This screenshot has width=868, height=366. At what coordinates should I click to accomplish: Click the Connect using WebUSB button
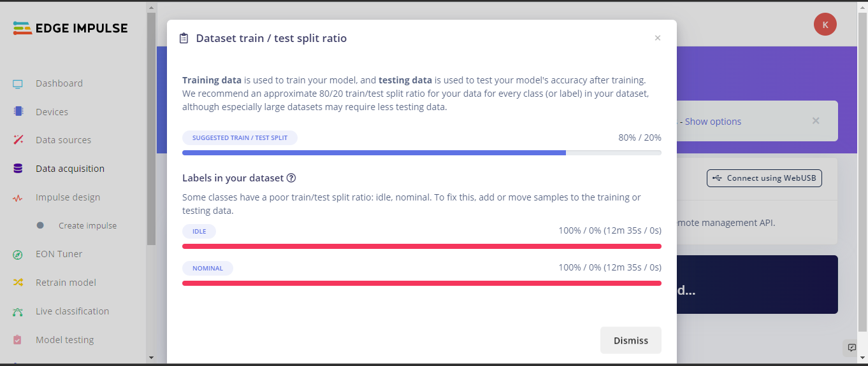pyautogui.click(x=764, y=178)
